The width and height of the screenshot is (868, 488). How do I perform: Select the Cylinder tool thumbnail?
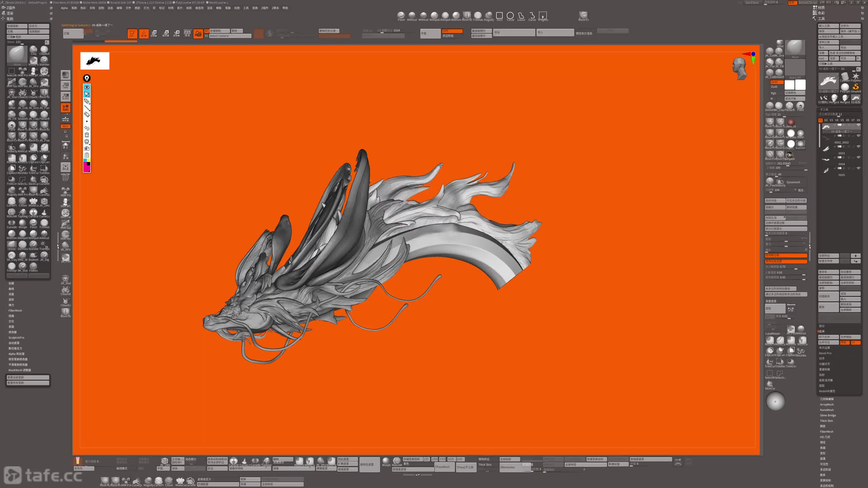845,77
